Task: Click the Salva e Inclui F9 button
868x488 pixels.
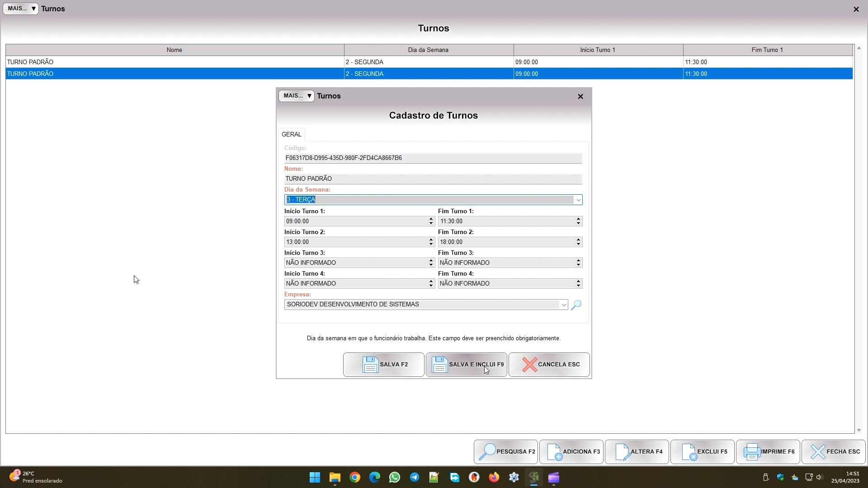Action: (x=467, y=365)
